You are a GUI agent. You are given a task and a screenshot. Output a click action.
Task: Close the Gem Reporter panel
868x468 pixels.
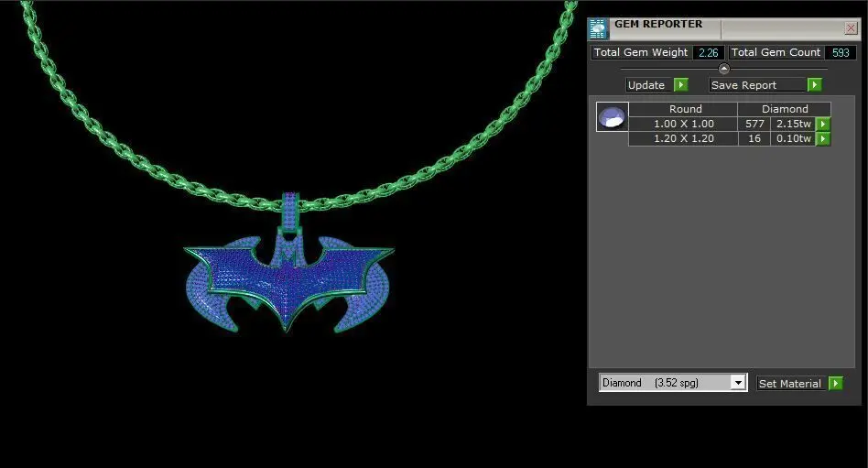coord(851,28)
